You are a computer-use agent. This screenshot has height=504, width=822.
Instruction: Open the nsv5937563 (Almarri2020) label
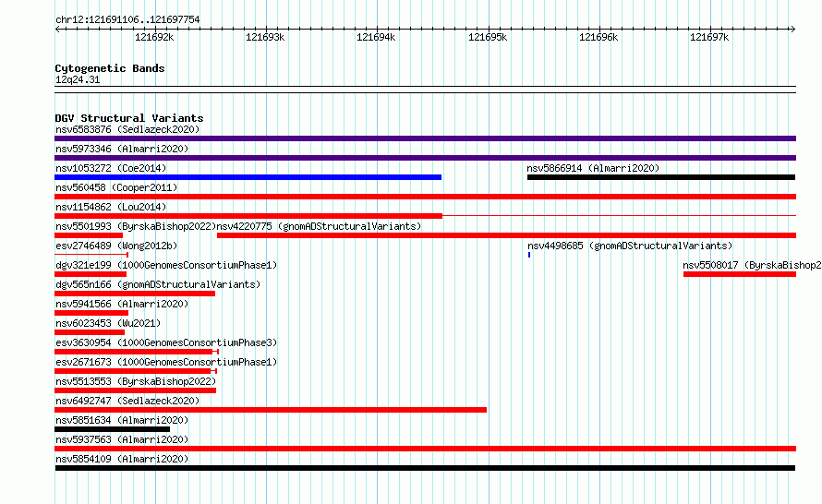(122, 439)
